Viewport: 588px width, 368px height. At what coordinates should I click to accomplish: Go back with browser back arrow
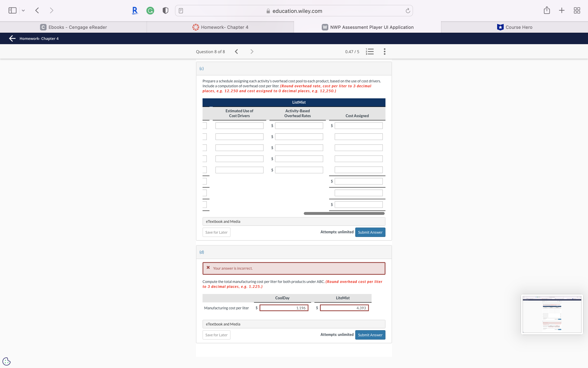pos(37,10)
